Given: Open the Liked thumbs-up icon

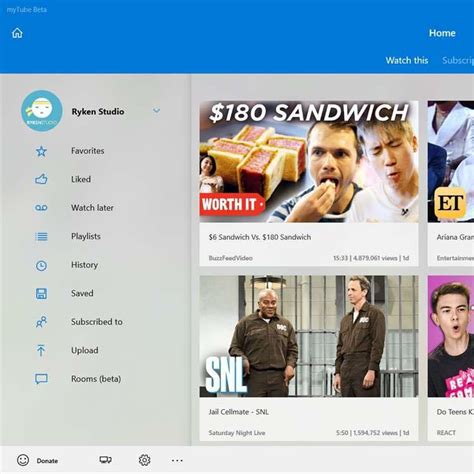Looking at the screenshot, I should (x=41, y=179).
